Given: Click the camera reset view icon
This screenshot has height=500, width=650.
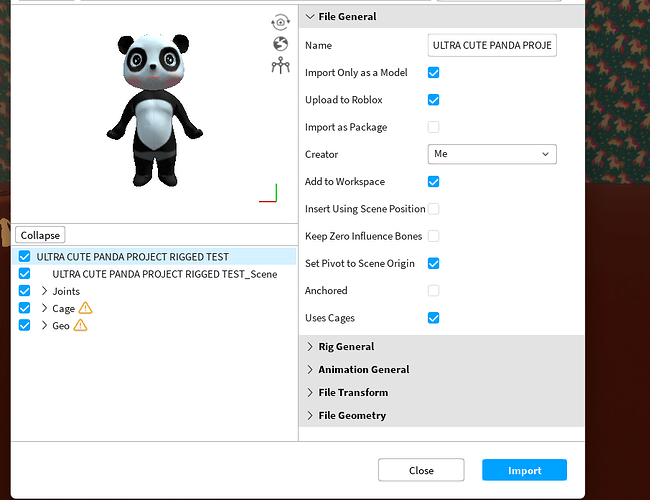Looking at the screenshot, I should [x=281, y=22].
